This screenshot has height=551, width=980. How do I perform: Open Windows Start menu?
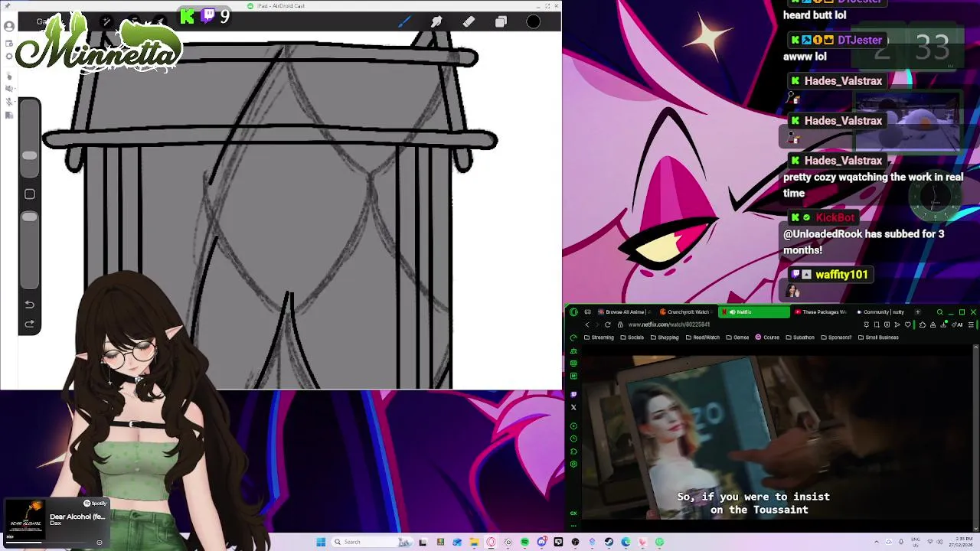click(321, 542)
